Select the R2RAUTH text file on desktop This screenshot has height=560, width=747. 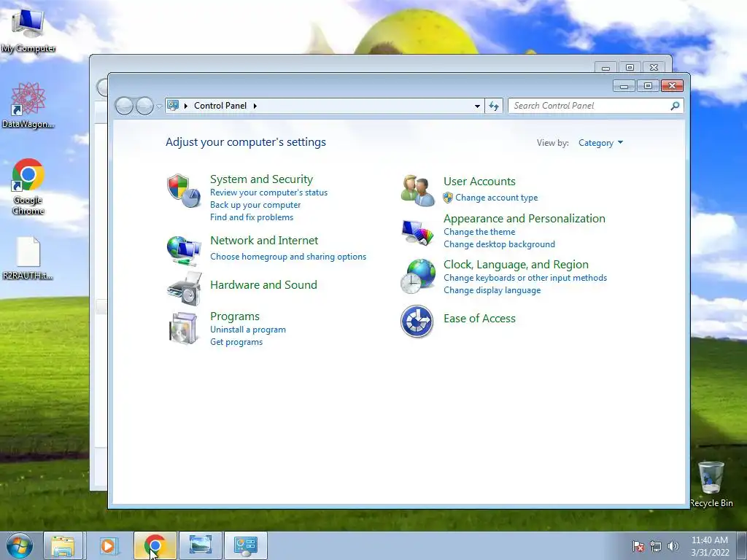click(28, 258)
